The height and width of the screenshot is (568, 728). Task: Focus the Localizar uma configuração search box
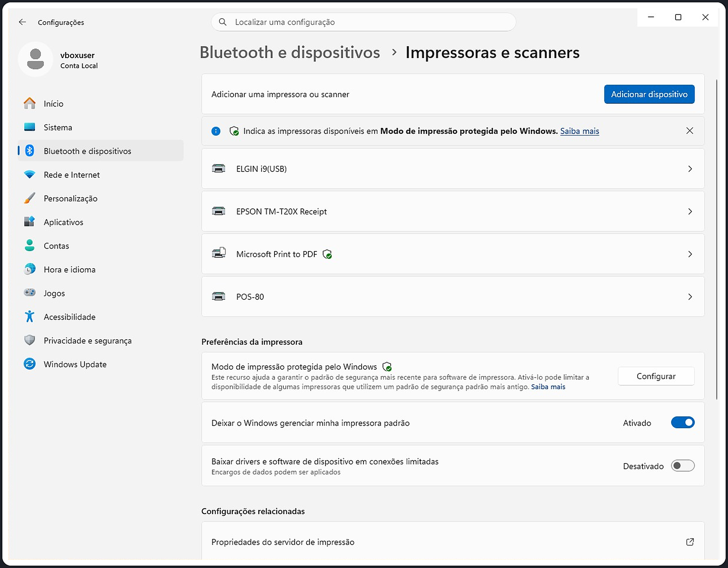coord(363,22)
